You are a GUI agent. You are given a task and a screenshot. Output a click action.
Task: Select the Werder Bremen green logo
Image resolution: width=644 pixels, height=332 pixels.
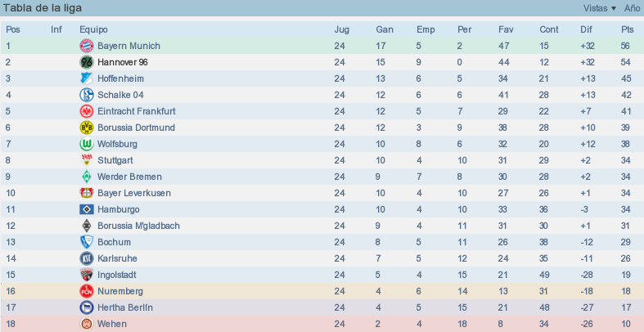click(x=86, y=177)
